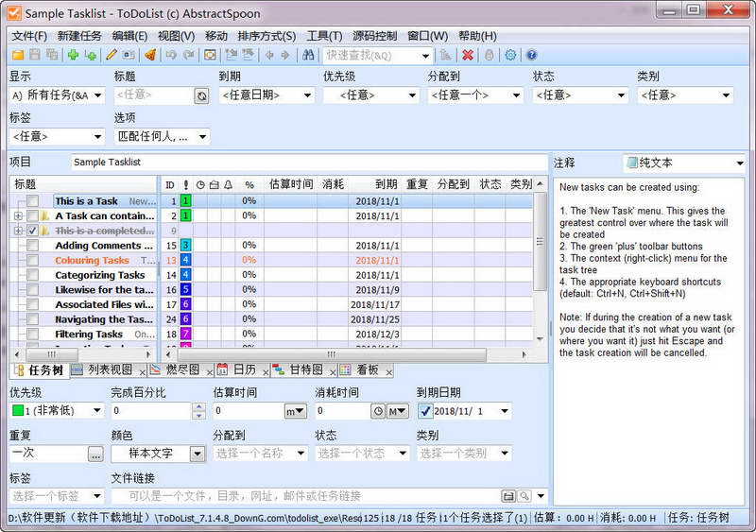756x532 pixels.
Task: Open the 排序方式(S) menu
Action: pos(266,36)
